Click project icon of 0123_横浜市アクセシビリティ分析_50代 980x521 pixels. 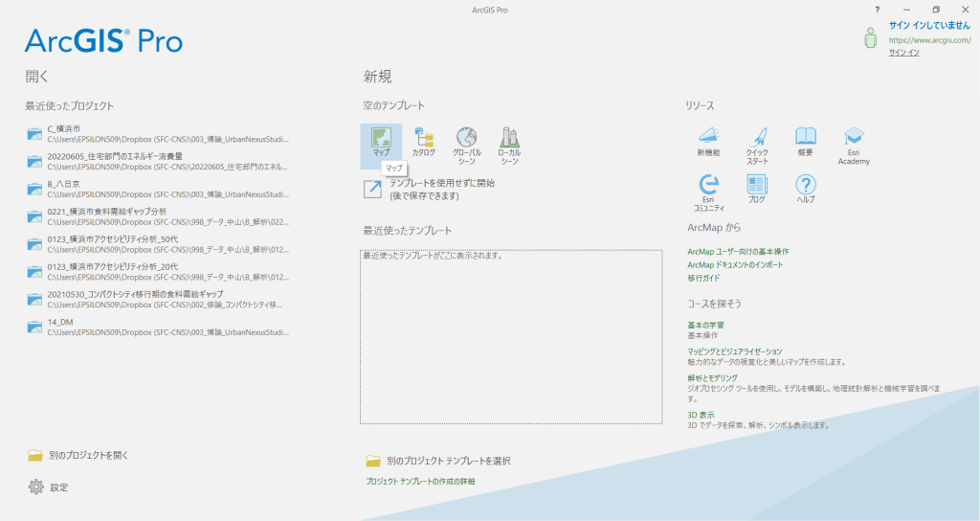pyautogui.click(x=34, y=244)
